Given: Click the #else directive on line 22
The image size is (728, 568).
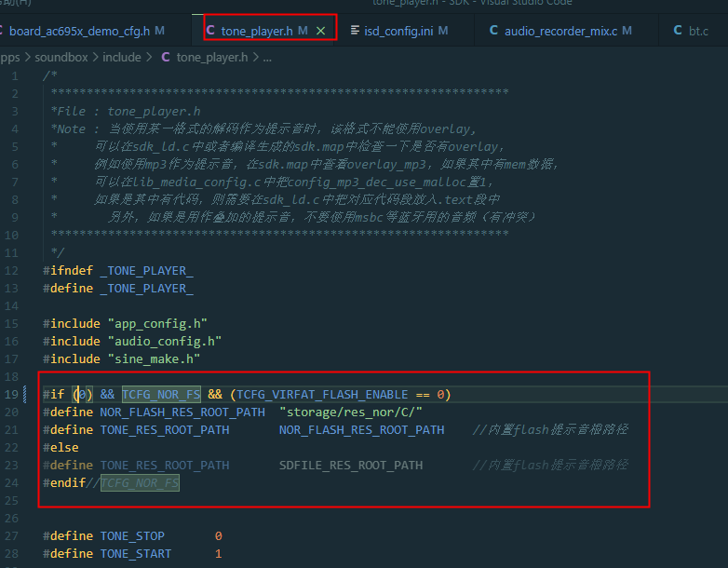Looking at the screenshot, I should [61, 447].
